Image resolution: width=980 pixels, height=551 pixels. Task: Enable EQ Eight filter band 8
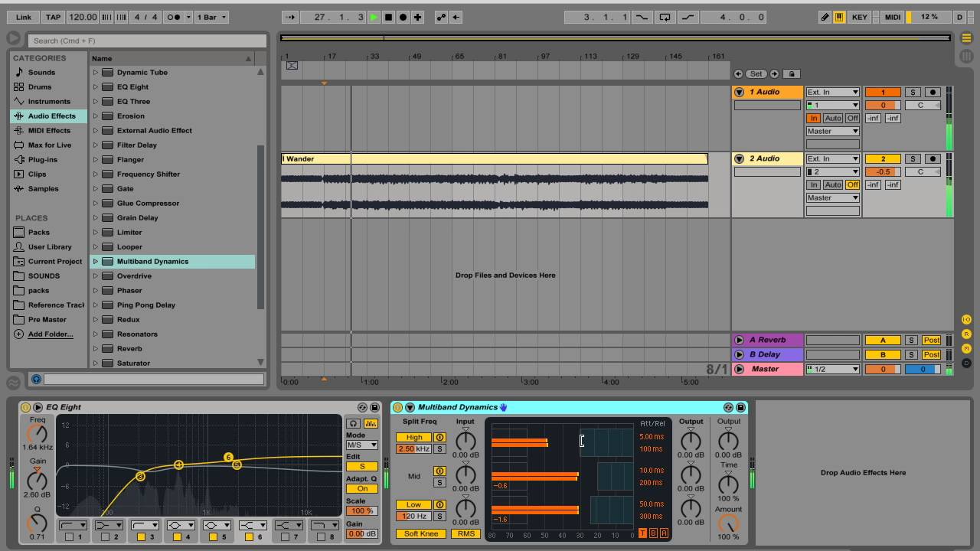[x=321, y=537]
